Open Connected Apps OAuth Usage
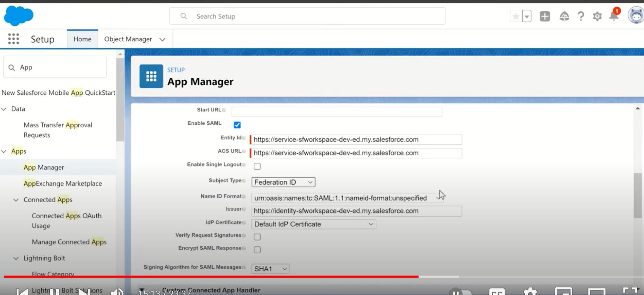 pyautogui.click(x=67, y=221)
